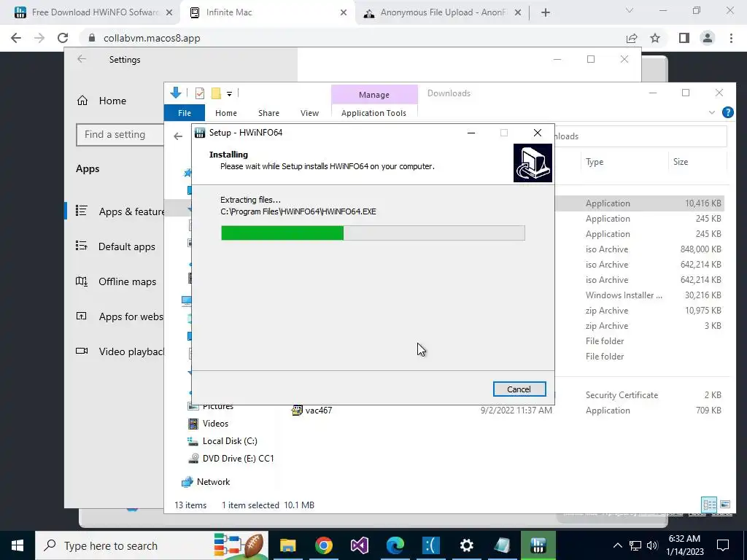This screenshot has height=560, width=747.
Task: Open the clock showing 6:32 AM
Action: click(684, 545)
